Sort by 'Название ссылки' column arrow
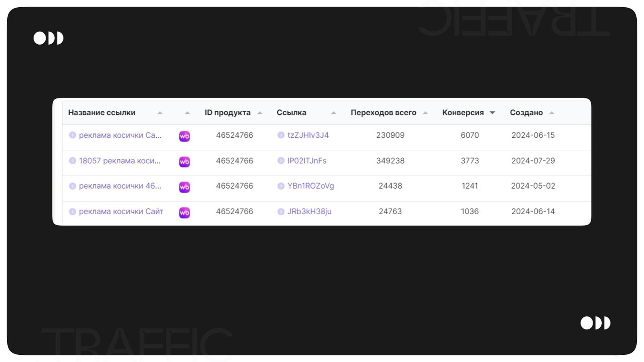 point(160,113)
